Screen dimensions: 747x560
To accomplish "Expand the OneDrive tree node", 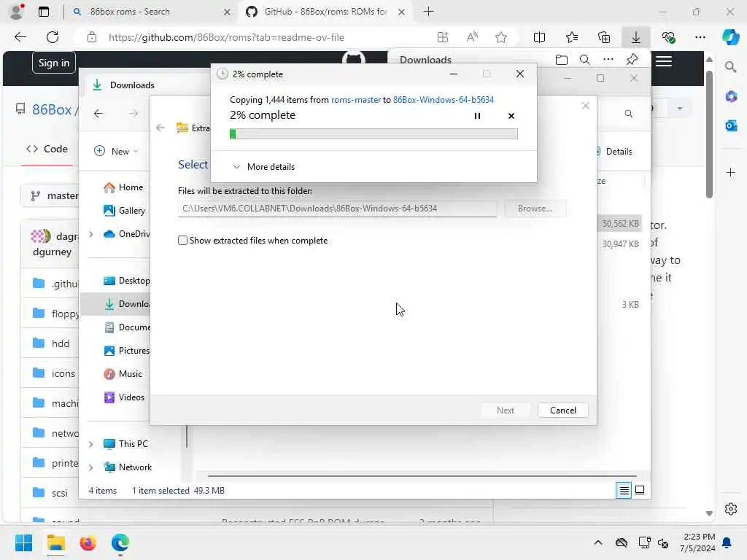I will tap(90, 234).
